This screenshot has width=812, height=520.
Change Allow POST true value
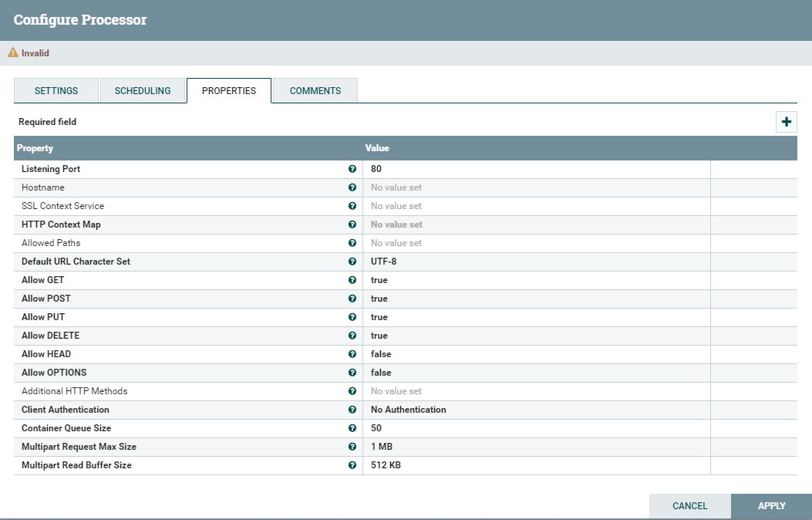point(537,299)
